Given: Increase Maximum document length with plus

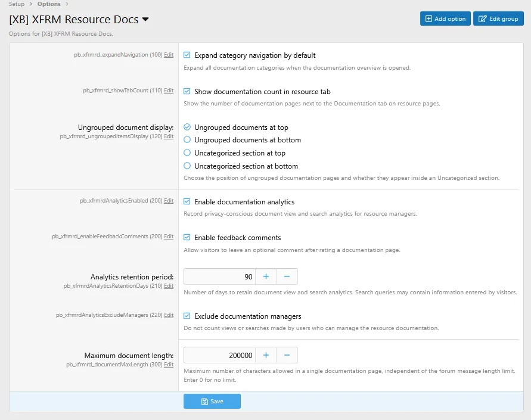Looking at the screenshot, I should coord(266,355).
